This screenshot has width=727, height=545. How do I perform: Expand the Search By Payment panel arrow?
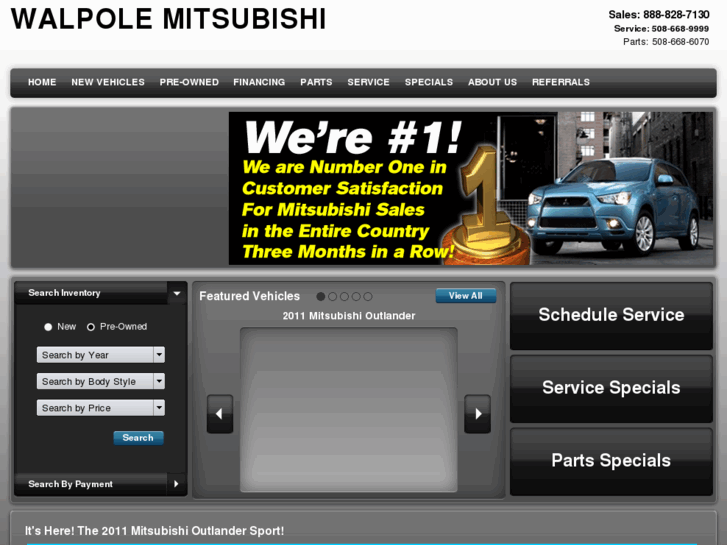click(x=177, y=484)
